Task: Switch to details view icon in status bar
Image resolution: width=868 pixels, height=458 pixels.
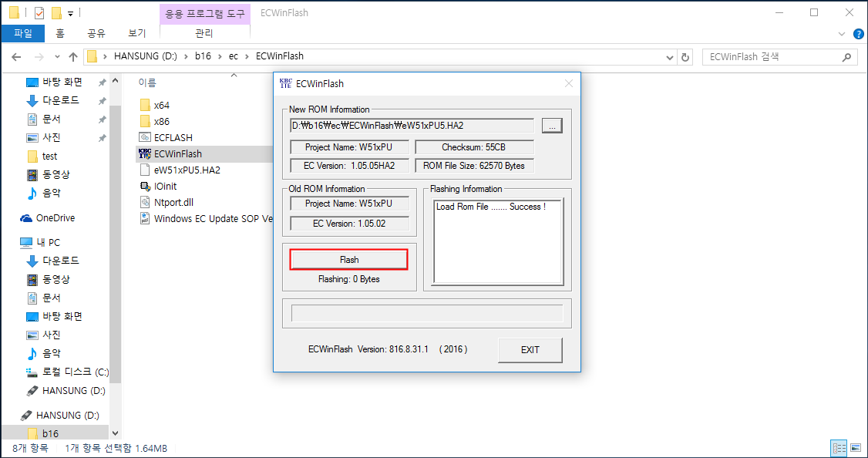Action: click(839, 448)
